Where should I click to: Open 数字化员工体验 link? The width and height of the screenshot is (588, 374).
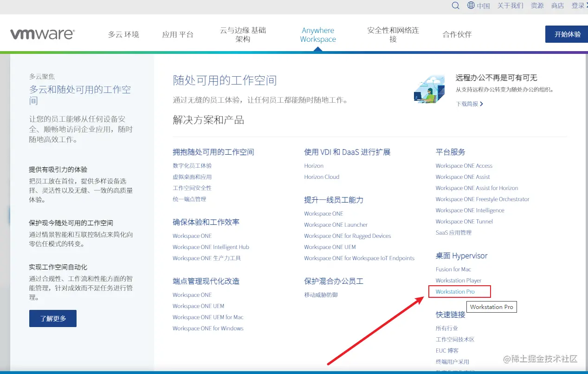[192, 166]
